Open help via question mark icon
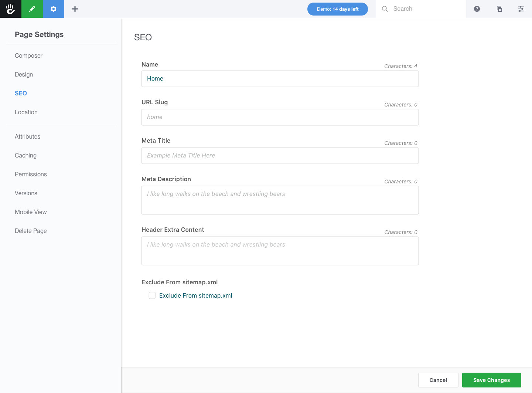532x393 pixels. coord(477,9)
